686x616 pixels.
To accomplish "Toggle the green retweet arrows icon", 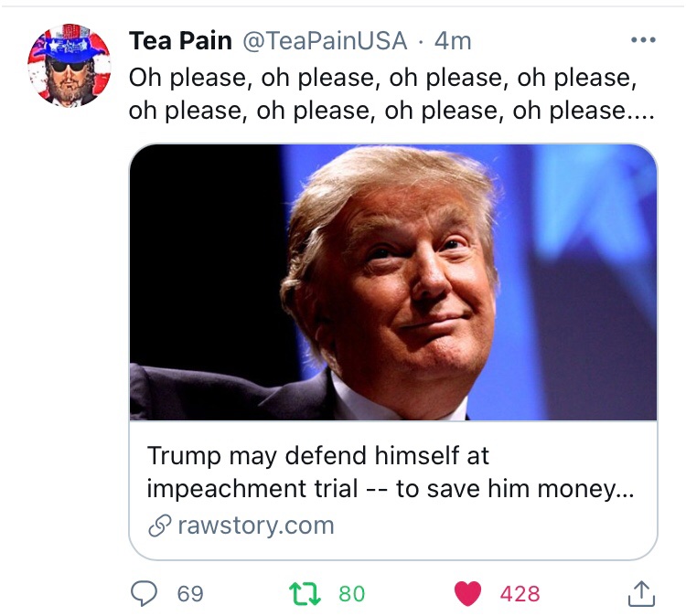I will [304, 594].
